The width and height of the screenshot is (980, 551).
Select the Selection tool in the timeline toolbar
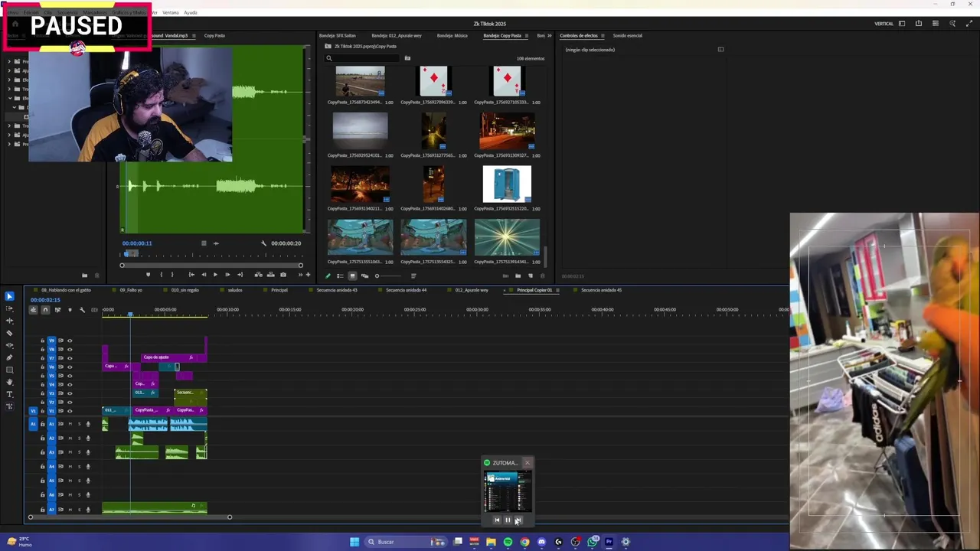[9, 296]
